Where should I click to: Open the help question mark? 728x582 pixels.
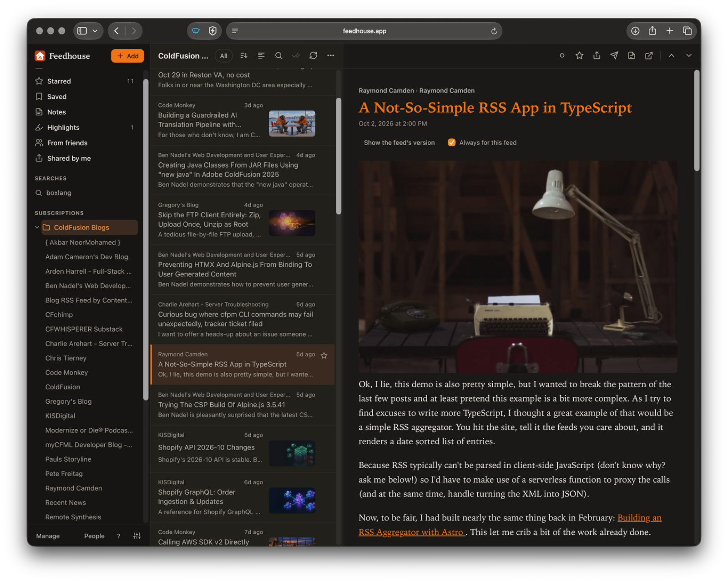[119, 536]
